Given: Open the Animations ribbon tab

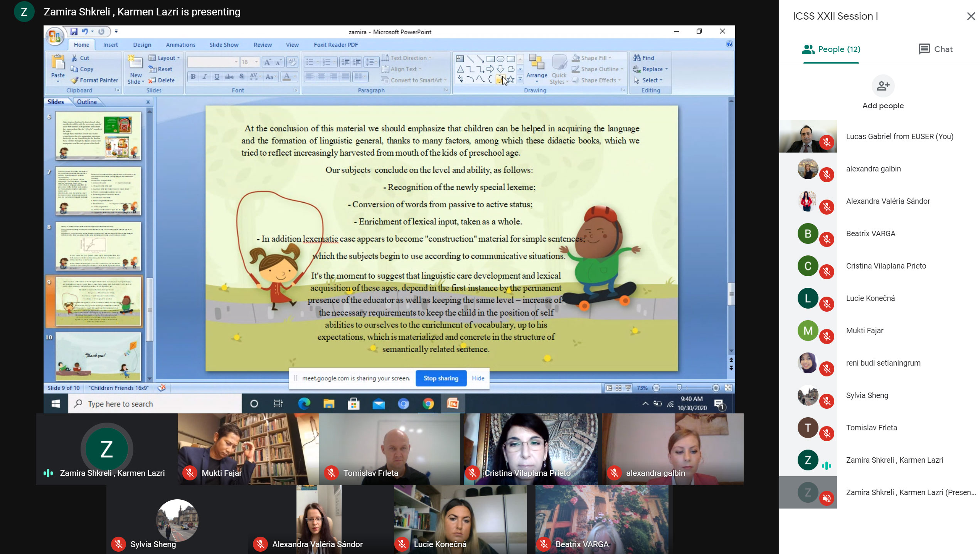Looking at the screenshot, I should click(180, 45).
